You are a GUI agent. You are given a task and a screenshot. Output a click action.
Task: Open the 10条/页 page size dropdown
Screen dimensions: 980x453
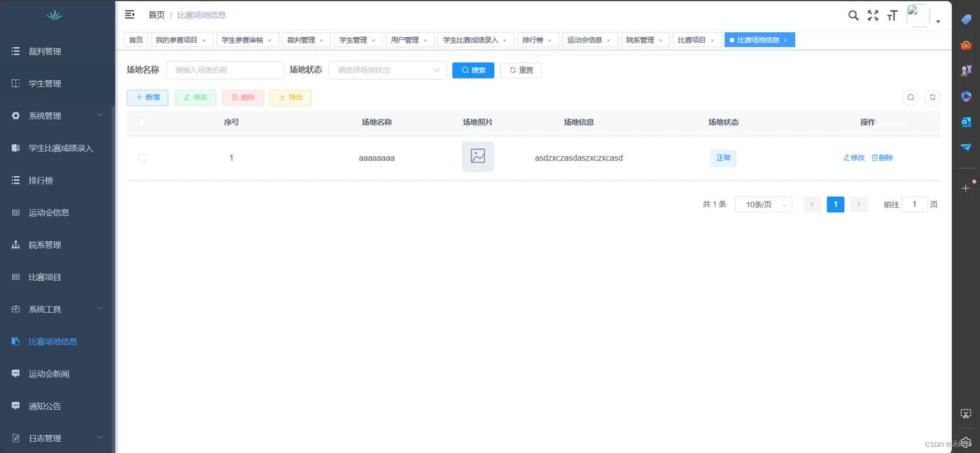[763, 204]
